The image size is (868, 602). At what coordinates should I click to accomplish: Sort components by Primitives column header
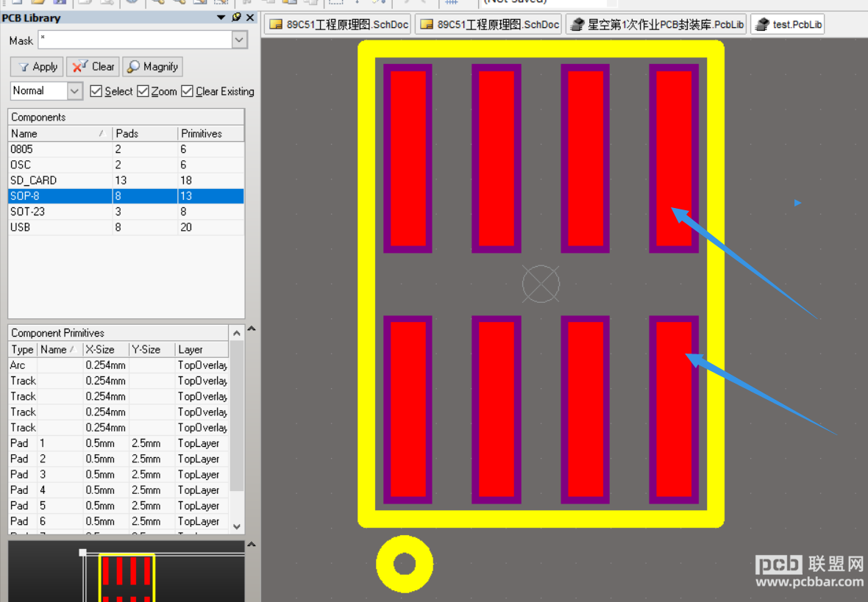point(211,133)
